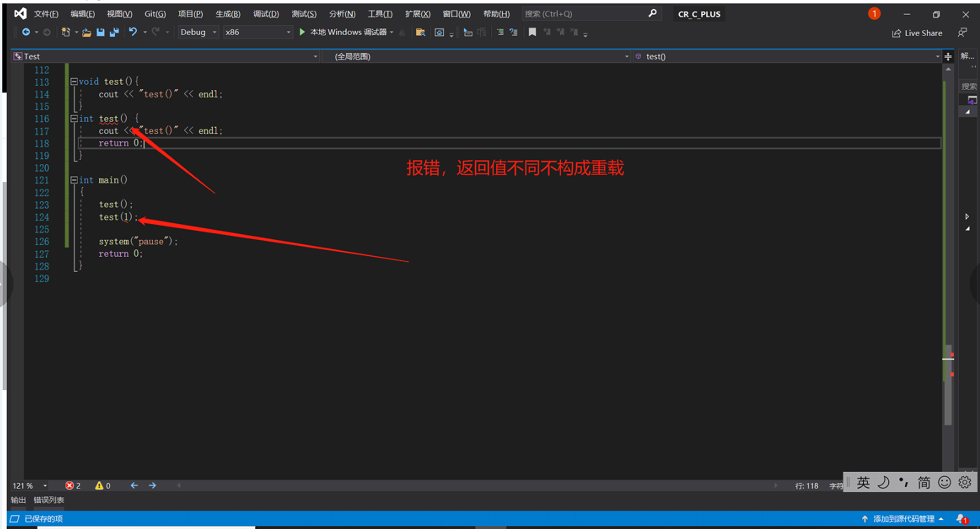Start the local Windows debugger play button

coord(302,32)
